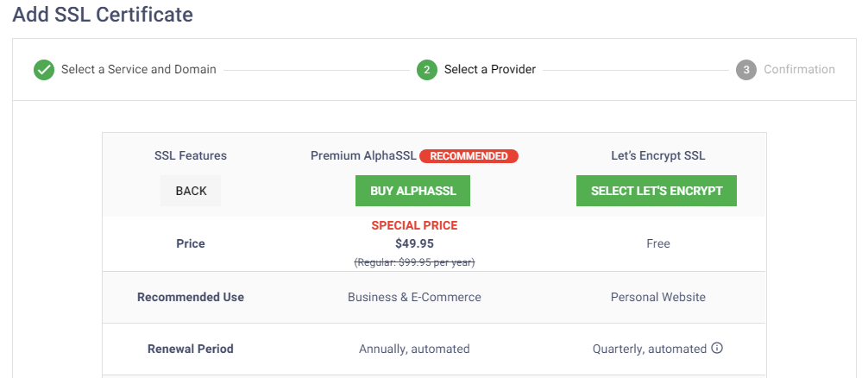This screenshot has height=378, width=868.
Task: Click the Free price for Let's Encrypt
Action: tap(657, 243)
